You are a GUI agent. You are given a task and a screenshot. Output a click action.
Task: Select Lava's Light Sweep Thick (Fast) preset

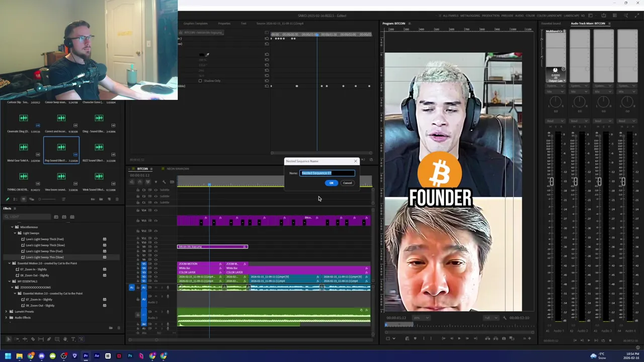pyautogui.click(x=44, y=239)
